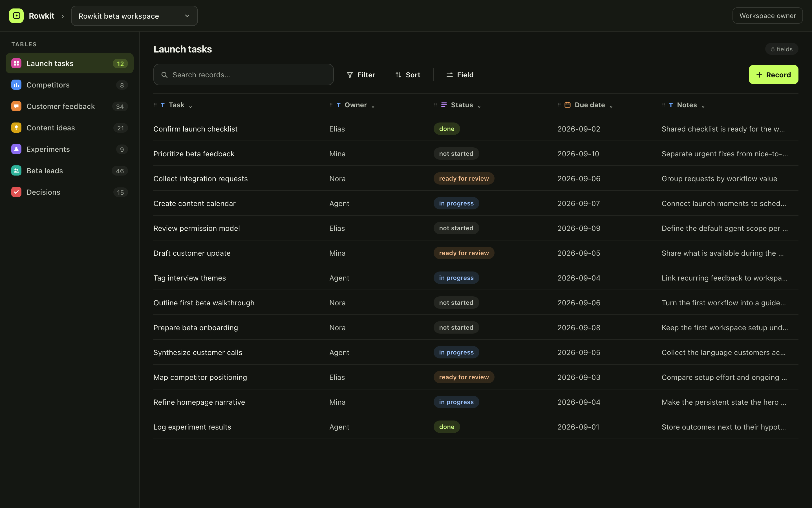Viewport: 812px width, 508px height.
Task: Grab the Status column drag handle
Action: pyautogui.click(x=436, y=105)
